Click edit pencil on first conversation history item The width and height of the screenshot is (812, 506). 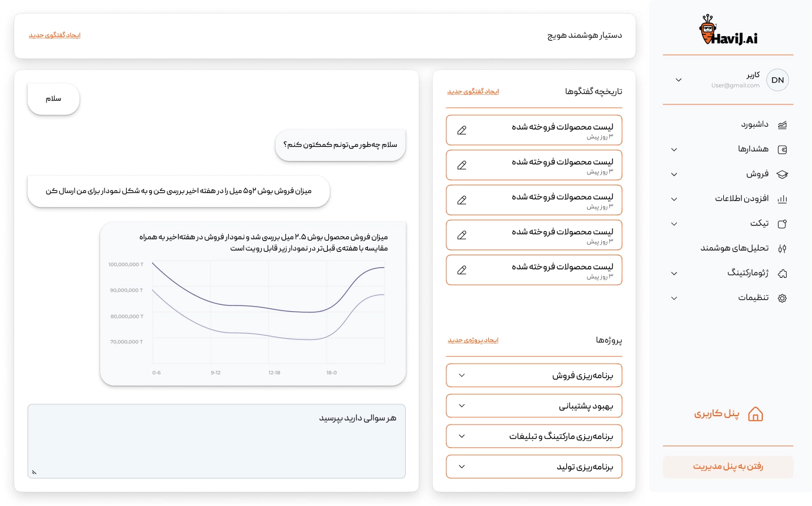pyautogui.click(x=462, y=130)
